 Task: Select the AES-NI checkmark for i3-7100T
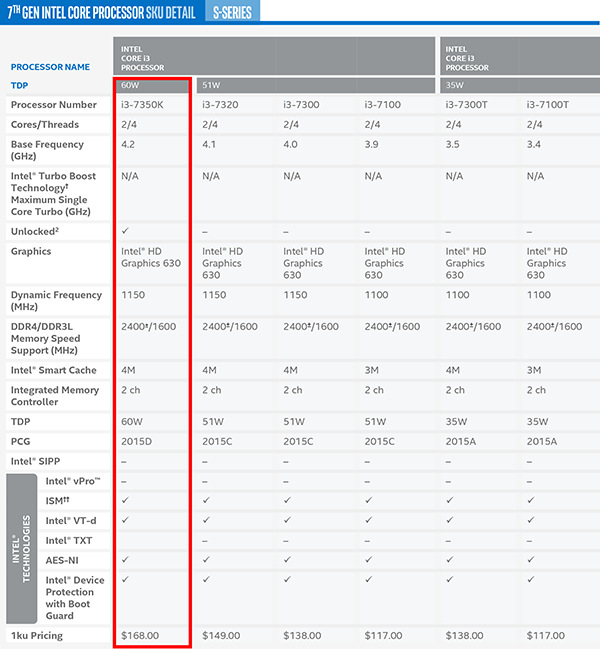pos(530,559)
